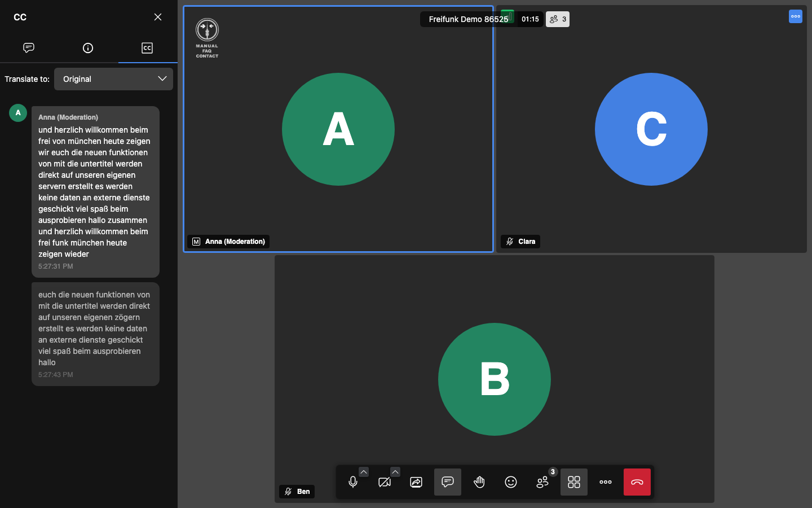Toggle the camera on or off
812x508 pixels.
[x=385, y=482]
